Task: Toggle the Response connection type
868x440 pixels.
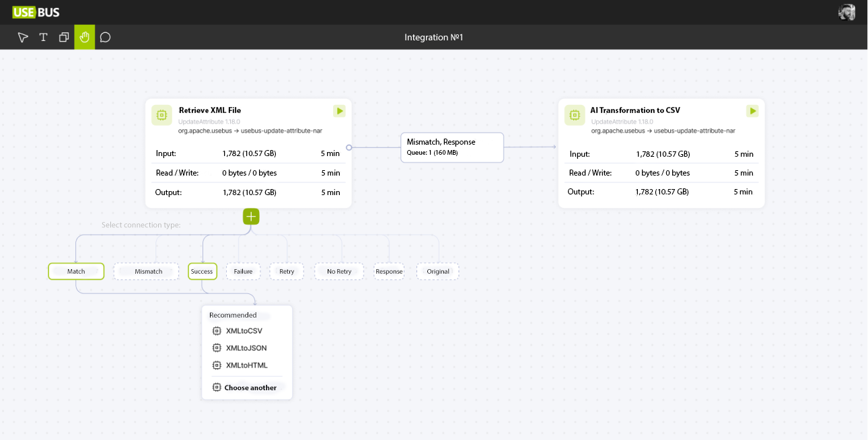Action: tap(389, 271)
